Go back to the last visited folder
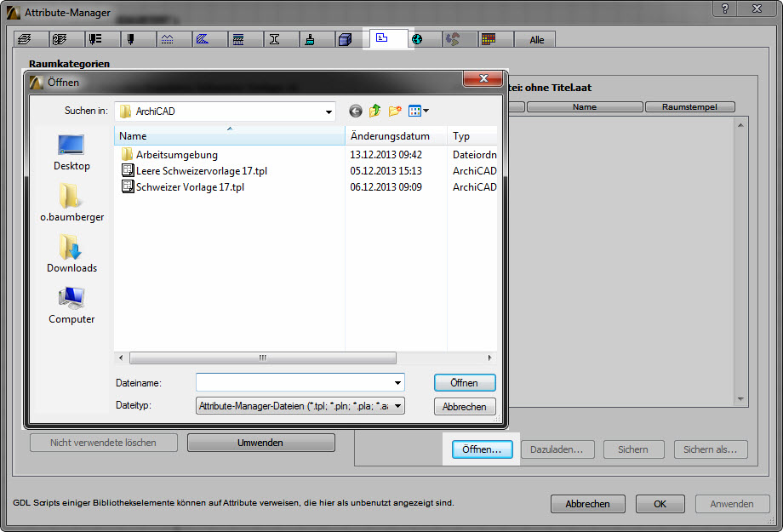Viewport: 783px width, 532px height. pos(356,111)
